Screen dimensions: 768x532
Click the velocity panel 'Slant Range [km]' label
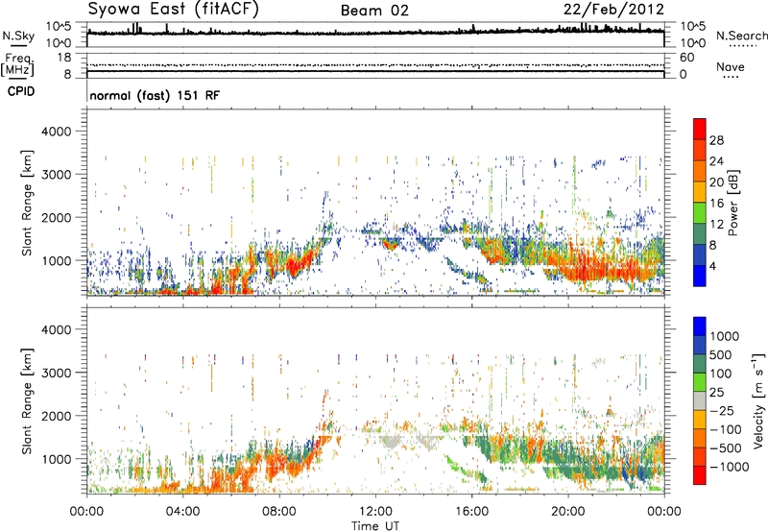click(x=27, y=401)
